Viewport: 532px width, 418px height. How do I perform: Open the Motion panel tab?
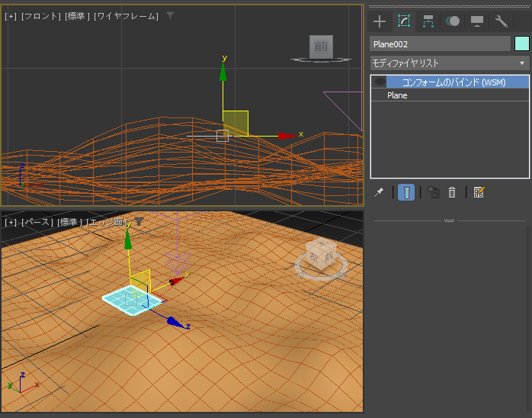453,21
